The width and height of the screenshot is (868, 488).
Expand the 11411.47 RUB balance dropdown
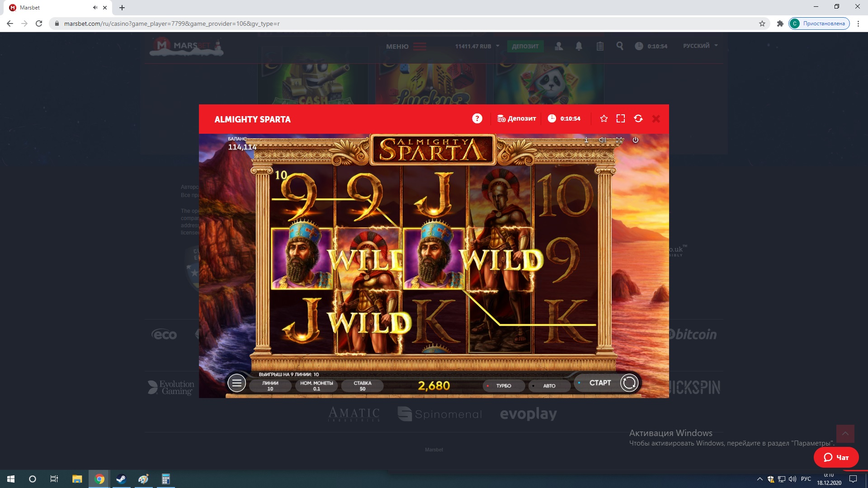477,46
